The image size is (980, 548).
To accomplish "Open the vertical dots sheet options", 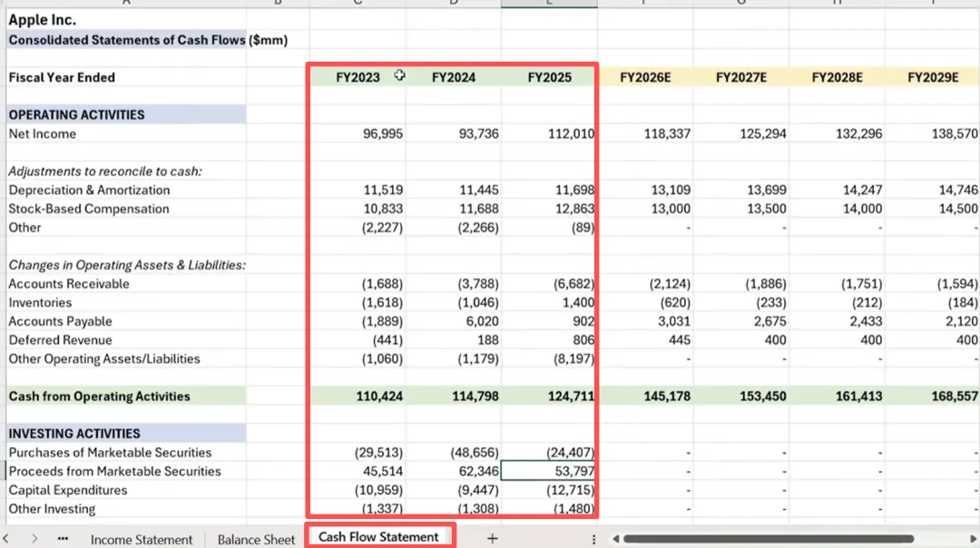I will click(x=593, y=539).
